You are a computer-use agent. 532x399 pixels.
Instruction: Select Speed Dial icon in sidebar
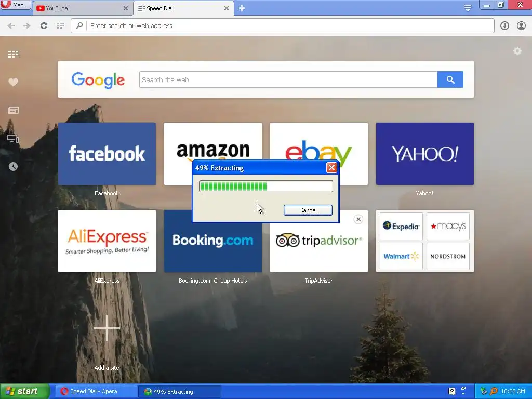[13, 54]
